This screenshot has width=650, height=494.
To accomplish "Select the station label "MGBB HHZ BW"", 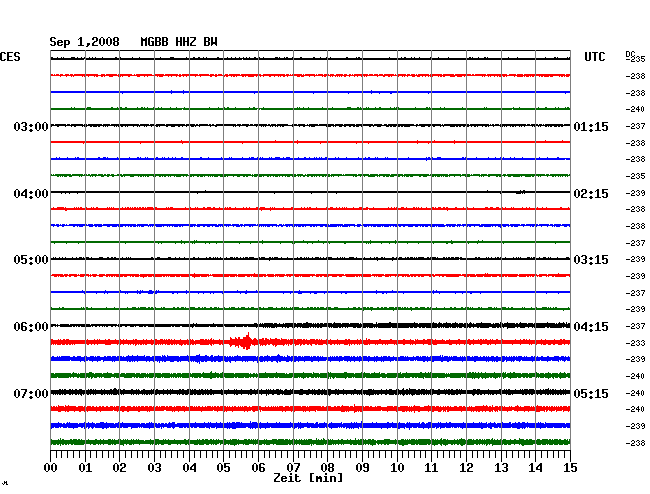I will (x=179, y=42).
